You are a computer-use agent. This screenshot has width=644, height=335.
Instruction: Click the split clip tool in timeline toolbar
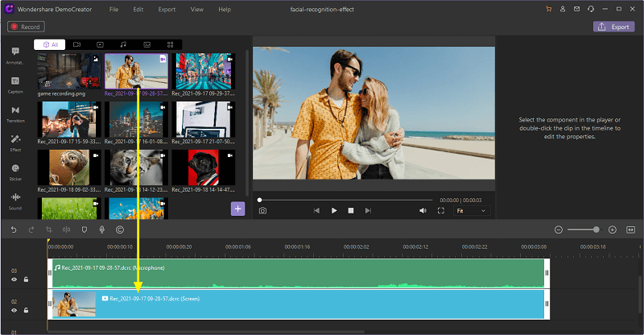(67, 230)
